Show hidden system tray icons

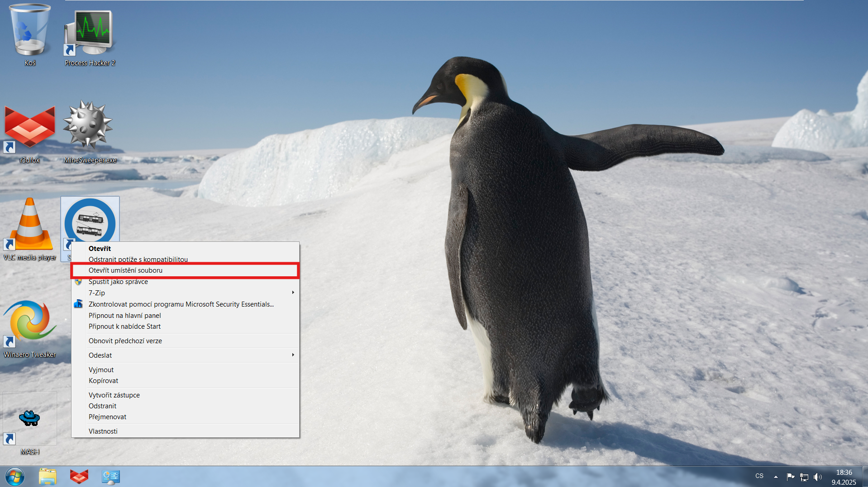(x=776, y=477)
